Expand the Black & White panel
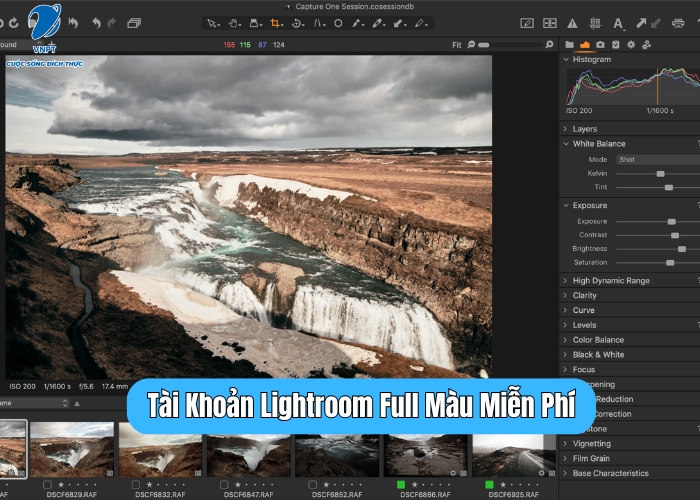 click(566, 354)
